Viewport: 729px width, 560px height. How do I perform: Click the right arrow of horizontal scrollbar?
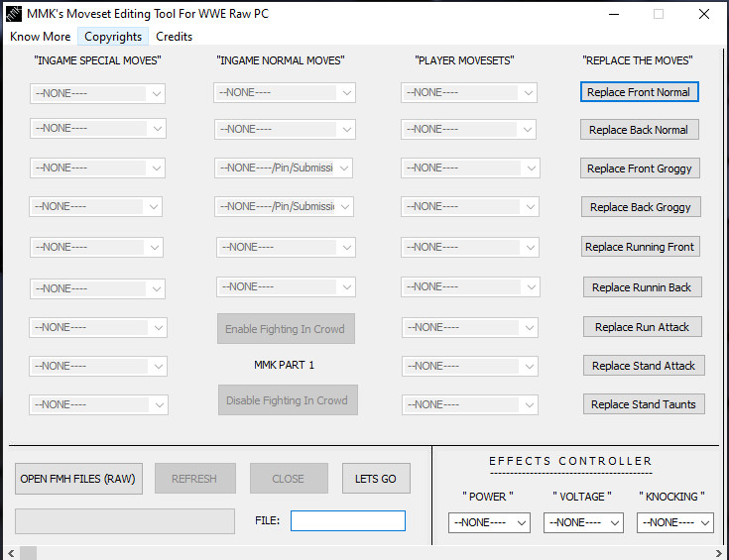tap(719, 553)
